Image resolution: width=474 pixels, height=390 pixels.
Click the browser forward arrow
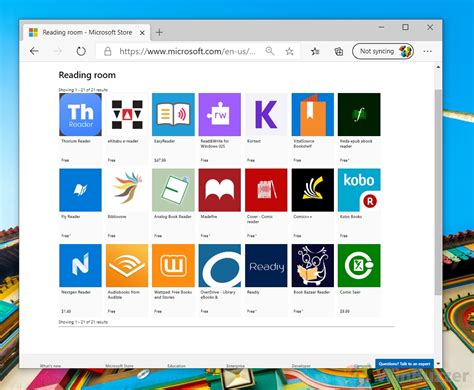(58, 51)
